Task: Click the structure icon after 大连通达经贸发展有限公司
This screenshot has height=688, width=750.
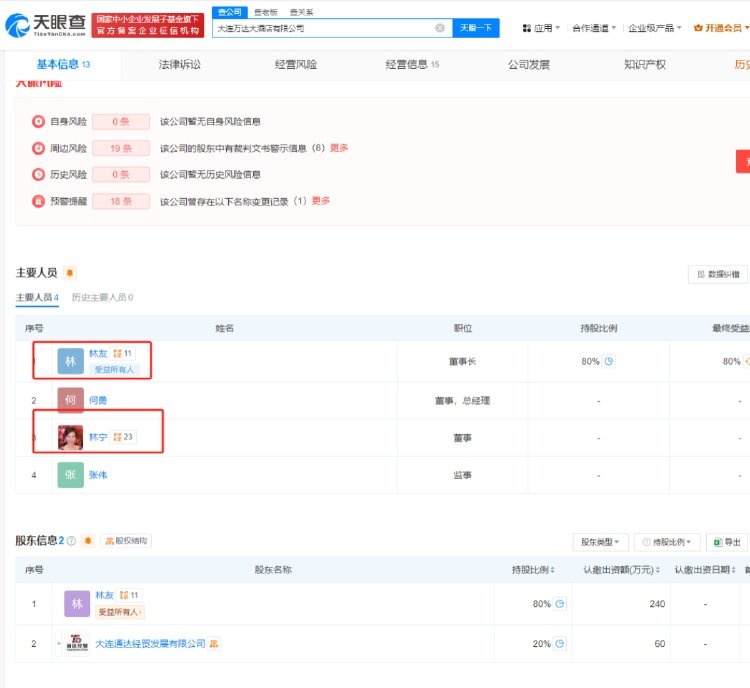Action: [214, 644]
